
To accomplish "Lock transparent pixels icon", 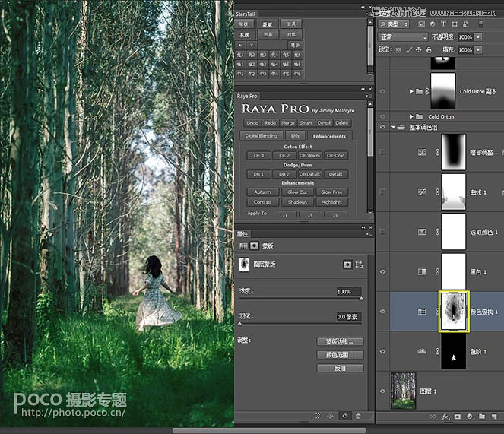I will click(x=398, y=50).
